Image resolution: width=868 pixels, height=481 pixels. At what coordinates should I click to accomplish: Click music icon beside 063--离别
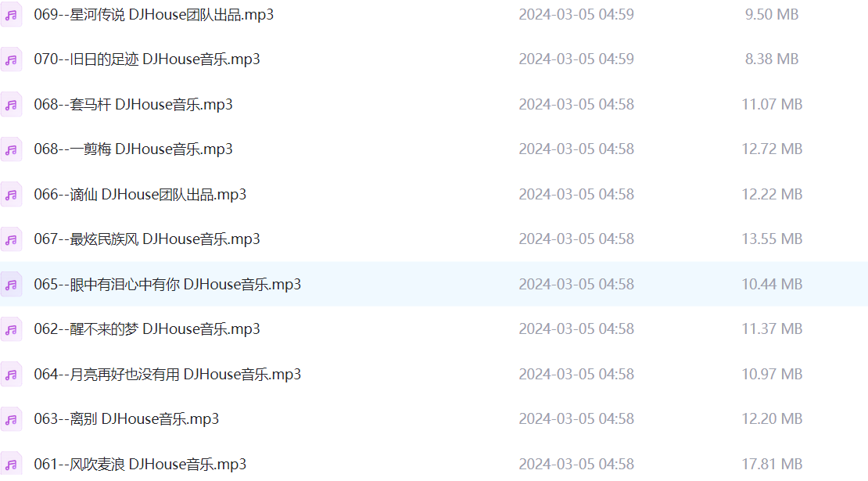pyautogui.click(x=11, y=419)
